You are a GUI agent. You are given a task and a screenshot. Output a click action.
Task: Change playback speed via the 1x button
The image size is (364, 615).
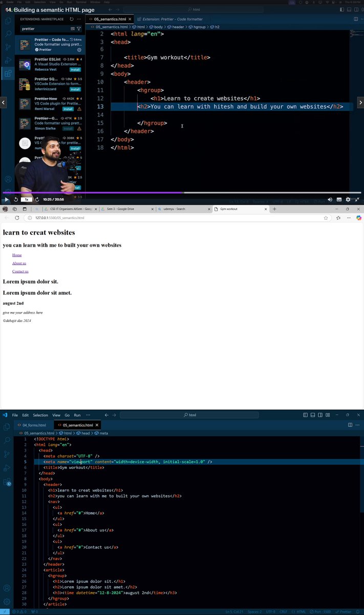coord(27,199)
